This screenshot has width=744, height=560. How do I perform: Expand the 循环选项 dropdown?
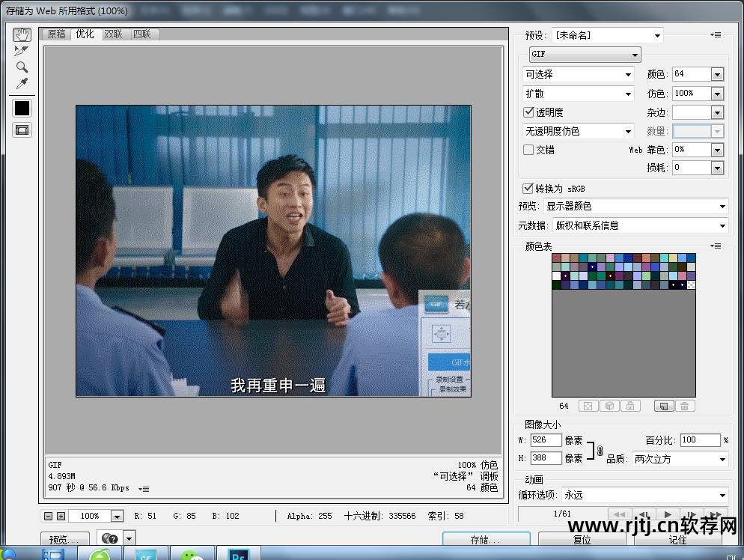coord(644,495)
